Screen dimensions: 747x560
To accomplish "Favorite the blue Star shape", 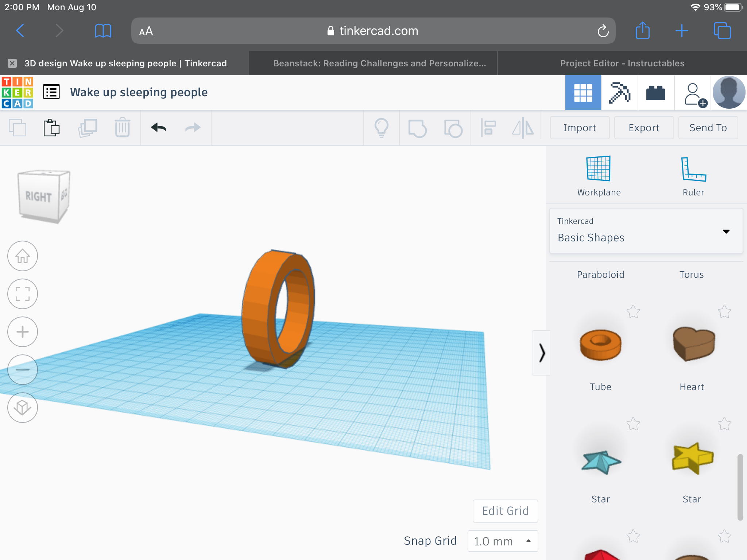I will click(x=633, y=424).
